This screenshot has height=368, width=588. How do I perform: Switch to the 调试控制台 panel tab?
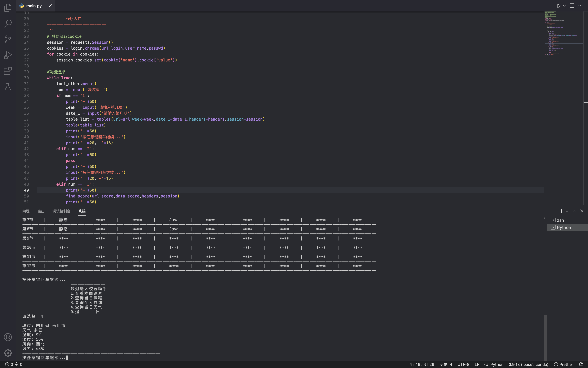pos(62,211)
